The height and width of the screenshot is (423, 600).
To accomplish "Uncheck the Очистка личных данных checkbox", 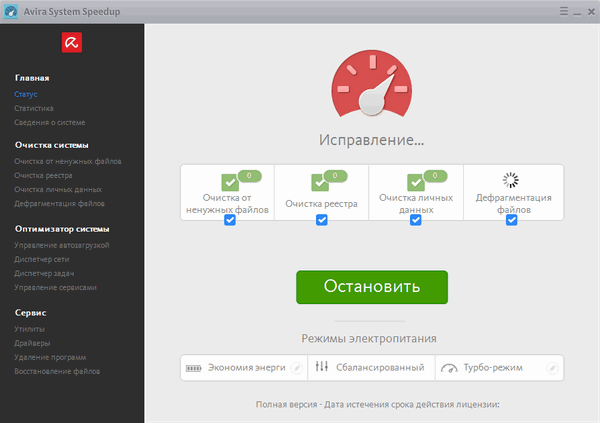I will (x=416, y=220).
